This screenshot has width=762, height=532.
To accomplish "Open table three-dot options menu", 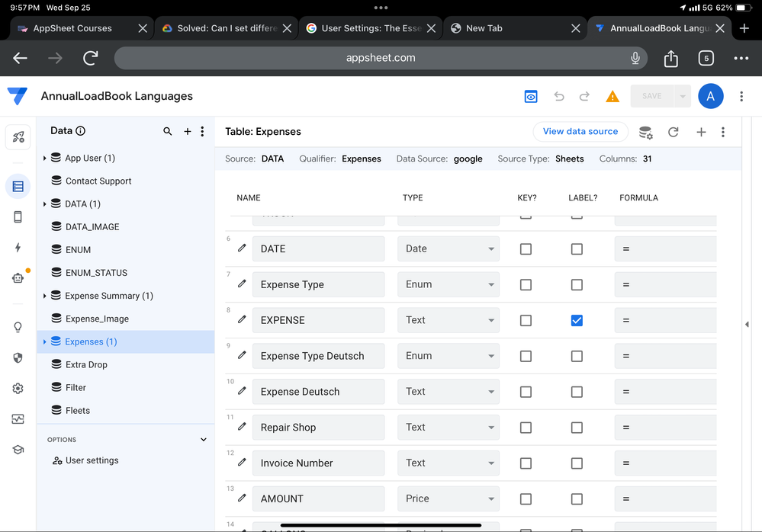I will click(x=722, y=132).
